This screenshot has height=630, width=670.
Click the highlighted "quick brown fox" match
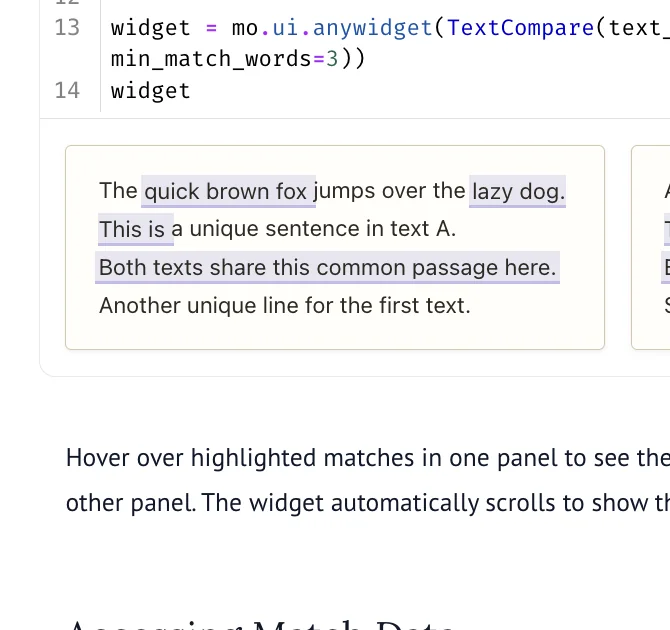coord(228,191)
